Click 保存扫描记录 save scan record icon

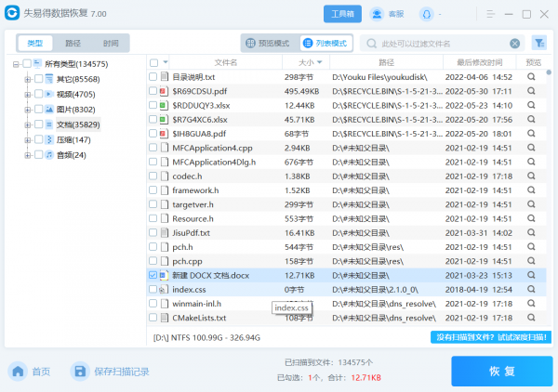tap(81, 372)
